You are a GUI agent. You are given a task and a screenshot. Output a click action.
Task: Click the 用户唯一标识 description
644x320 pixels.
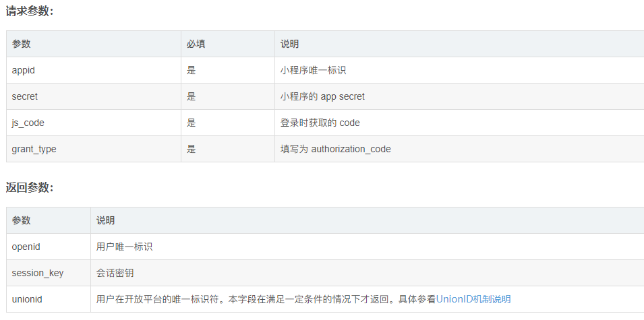pyautogui.click(x=125, y=247)
